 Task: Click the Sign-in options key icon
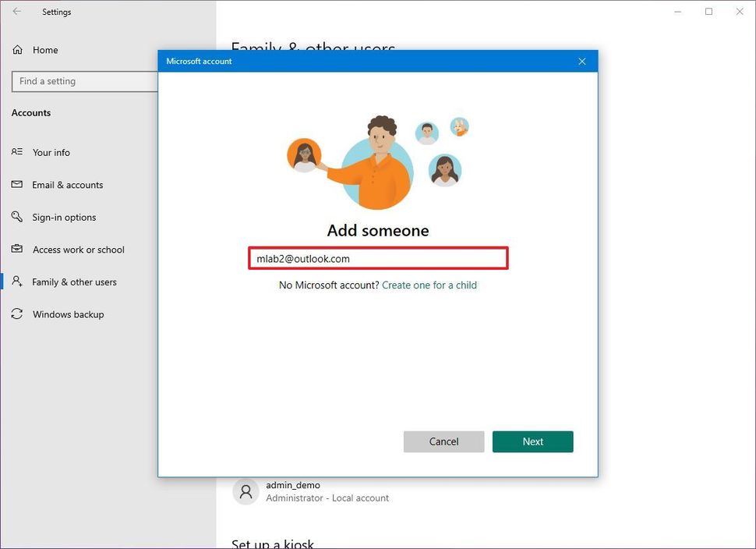click(x=17, y=217)
